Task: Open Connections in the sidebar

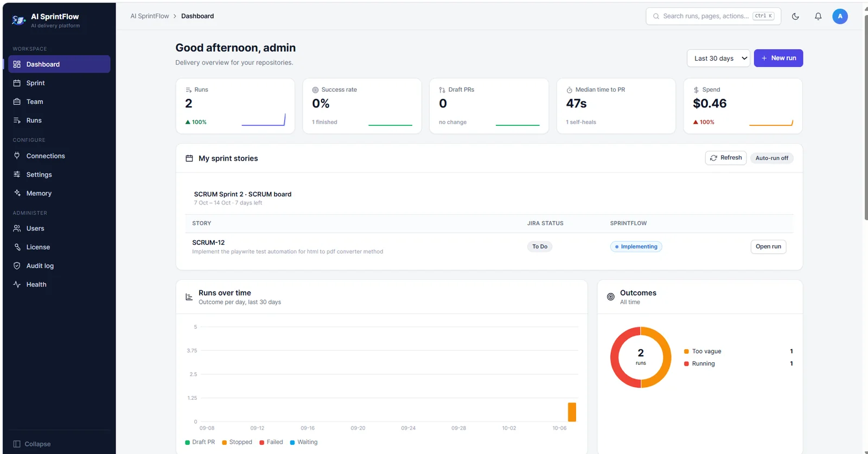Action: [59, 156]
